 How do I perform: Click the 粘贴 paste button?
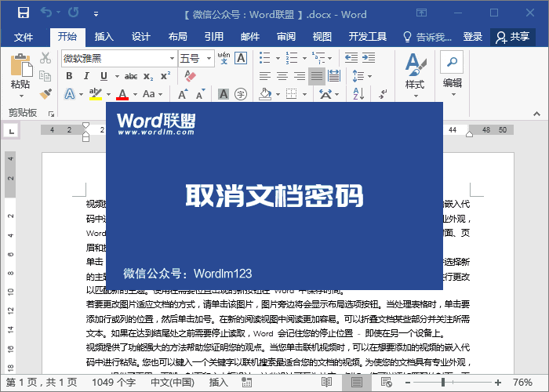pos(20,75)
